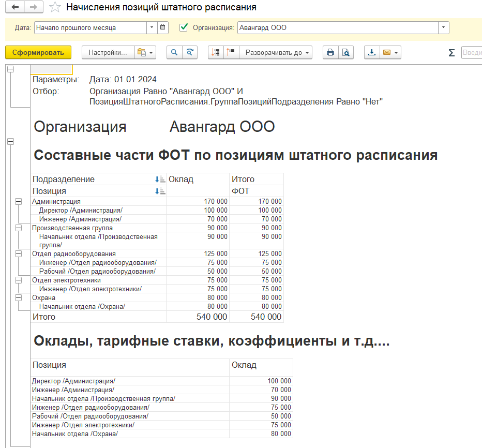Print the report with printer icon
482x448 pixels.
click(x=330, y=53)
